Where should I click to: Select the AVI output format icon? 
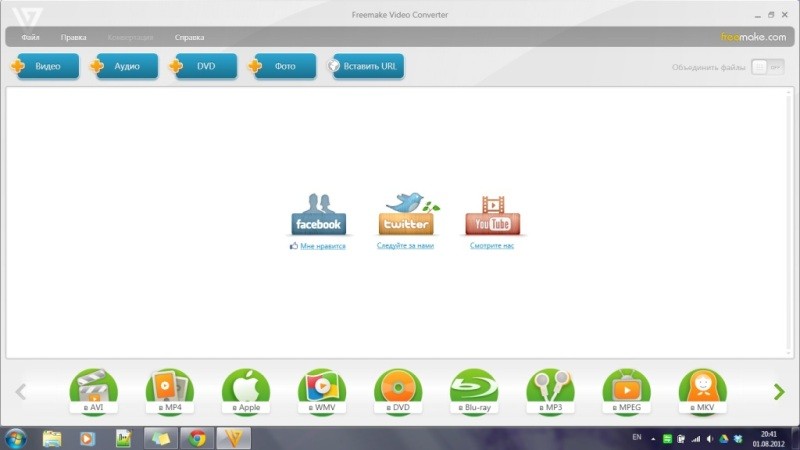tap(93, 390)
